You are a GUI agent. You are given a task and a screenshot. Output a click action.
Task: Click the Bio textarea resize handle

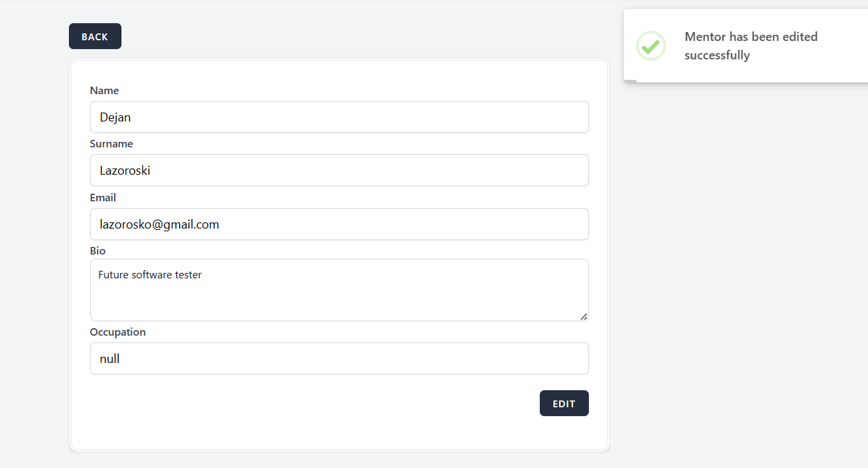[583, 317]
